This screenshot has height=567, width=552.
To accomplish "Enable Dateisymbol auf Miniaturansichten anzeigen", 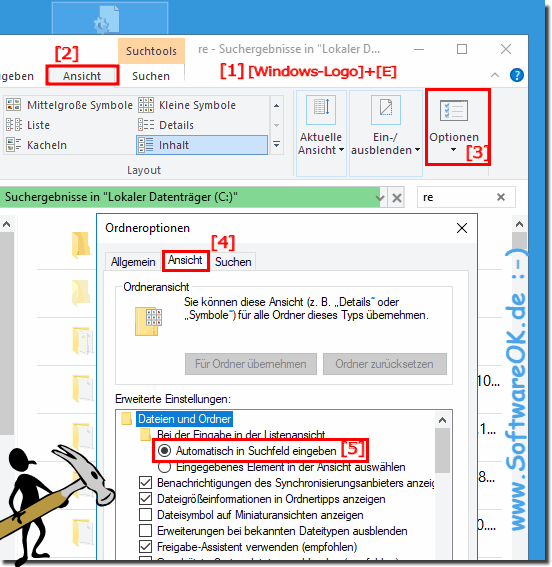I will click(145, 515).
